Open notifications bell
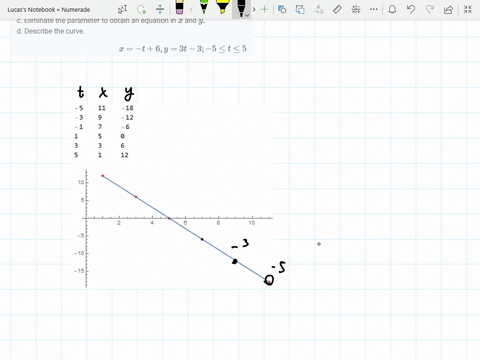 (392, 9)
